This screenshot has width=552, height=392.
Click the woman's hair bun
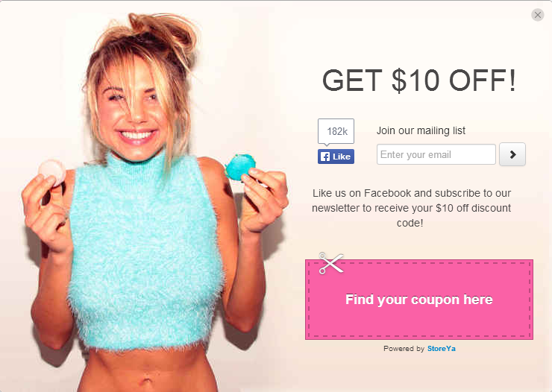(162, 34)
